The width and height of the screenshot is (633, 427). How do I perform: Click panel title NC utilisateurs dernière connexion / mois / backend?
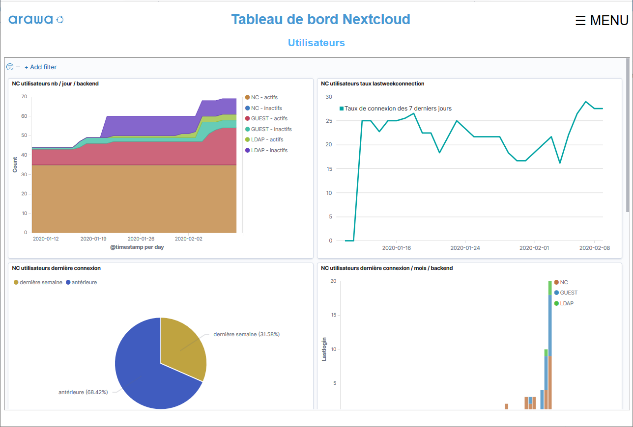coord(387,268)
